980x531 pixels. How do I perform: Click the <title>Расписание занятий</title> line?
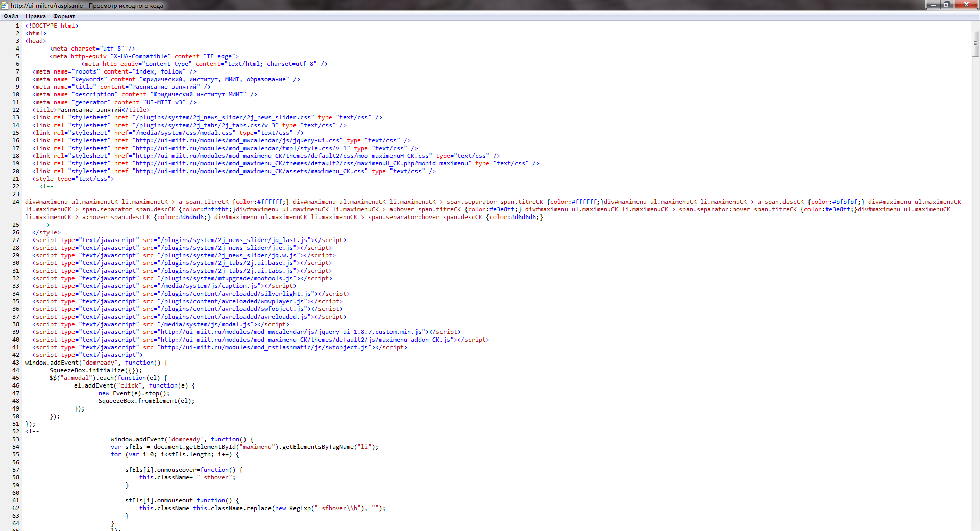91,110
